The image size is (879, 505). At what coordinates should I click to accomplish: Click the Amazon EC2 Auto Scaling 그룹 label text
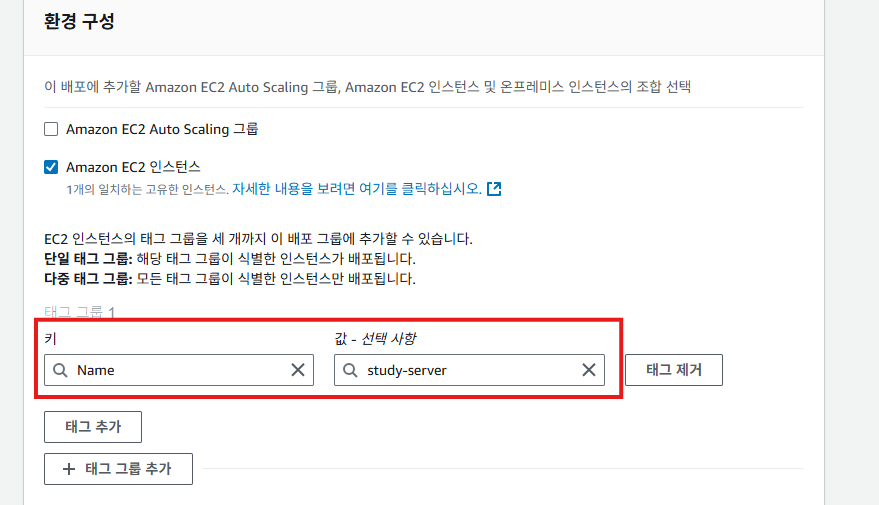coord(162,129)
